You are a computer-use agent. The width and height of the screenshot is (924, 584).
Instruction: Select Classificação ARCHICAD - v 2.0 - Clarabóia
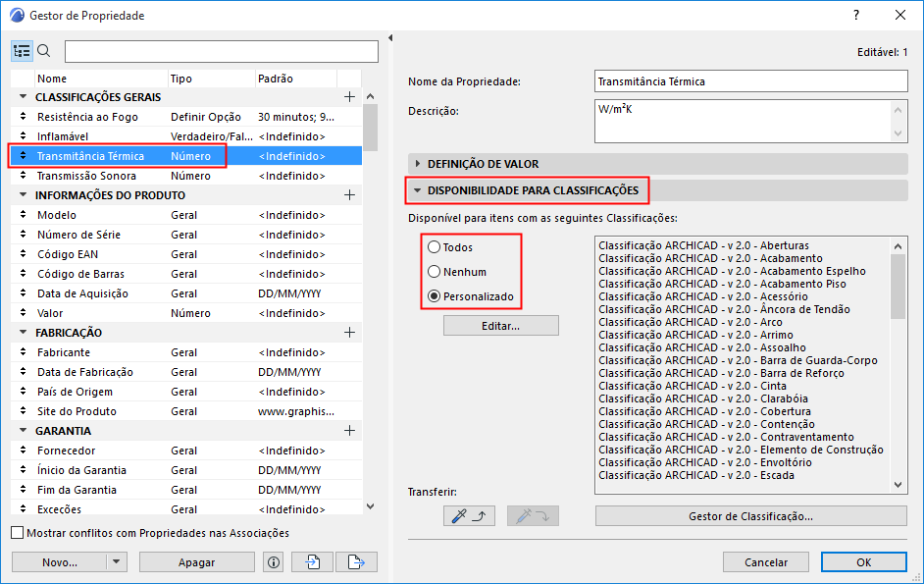(703, 398)
